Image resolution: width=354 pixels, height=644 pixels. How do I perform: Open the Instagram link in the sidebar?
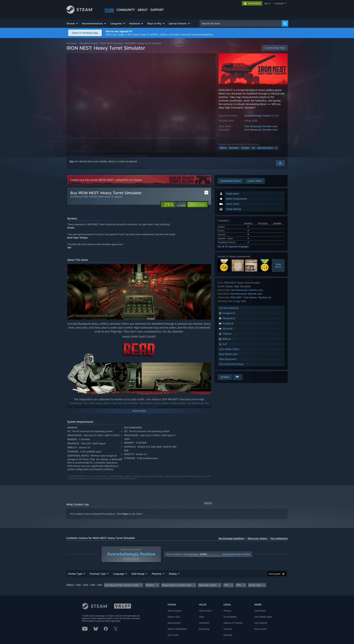click(x=251, y=313)
